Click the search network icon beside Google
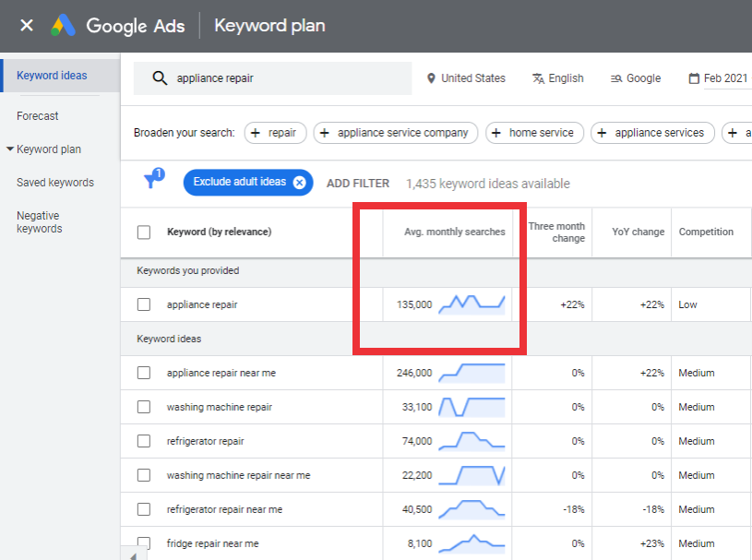 point(616,78)
